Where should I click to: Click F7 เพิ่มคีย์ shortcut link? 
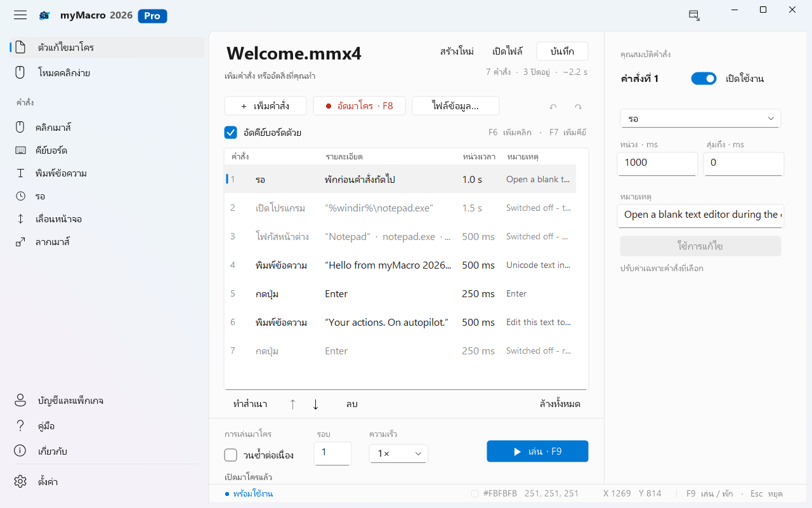click(568, 133)
